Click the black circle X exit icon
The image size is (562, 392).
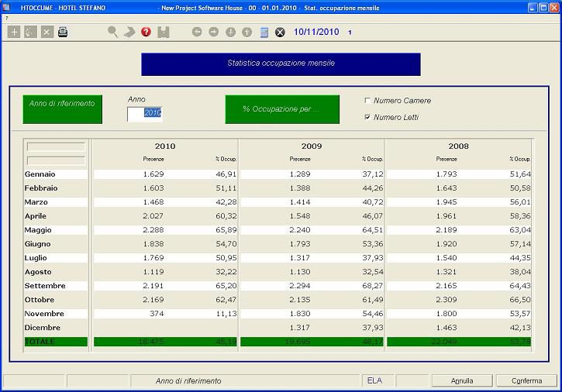pos(280,33)
